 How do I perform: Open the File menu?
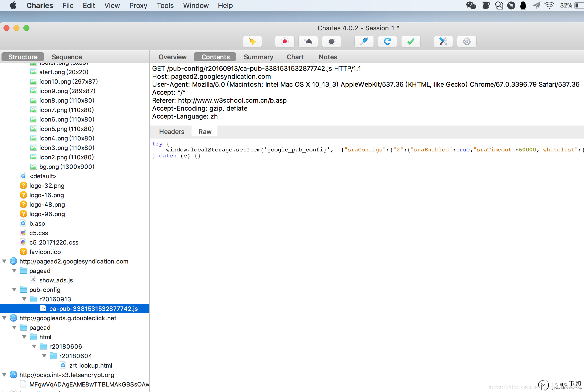[68, 5]
